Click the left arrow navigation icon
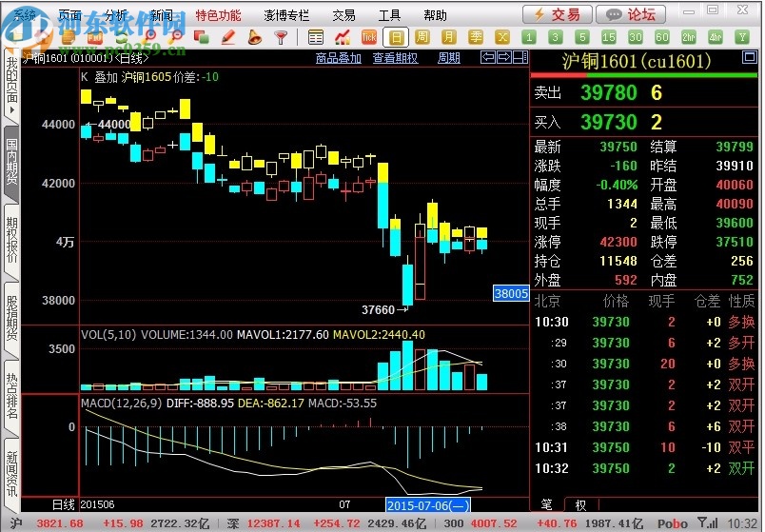The image size is (765, 532). click(x=488, y=58)
